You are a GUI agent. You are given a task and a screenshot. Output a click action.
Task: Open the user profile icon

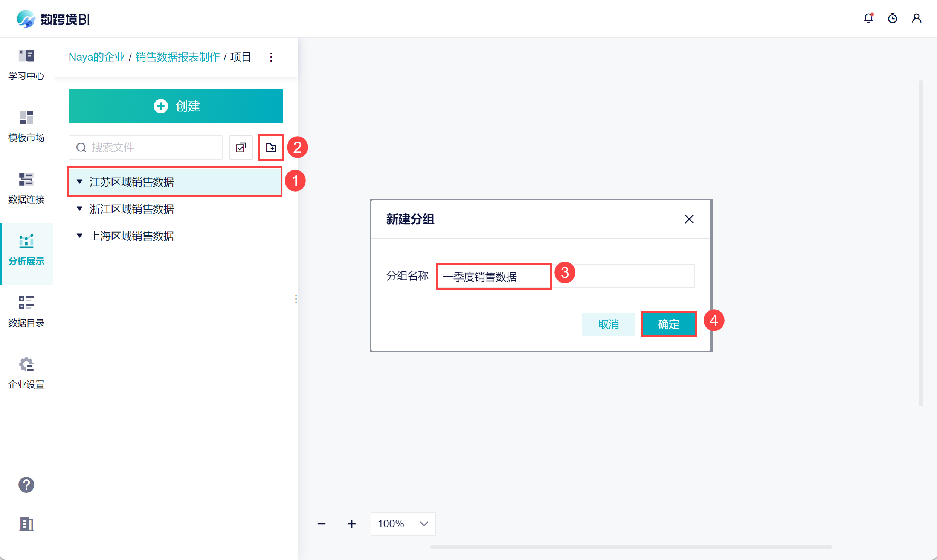click(x=916, y=18)
